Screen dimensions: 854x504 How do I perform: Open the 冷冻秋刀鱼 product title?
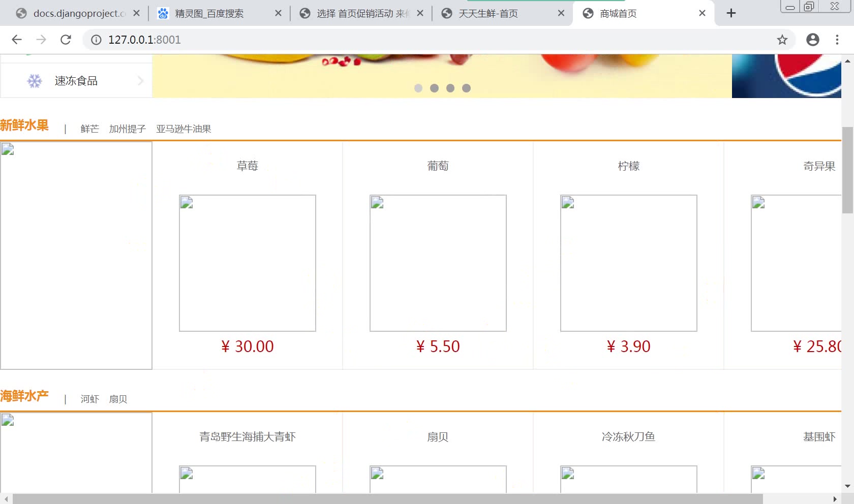(x=629, y=436)
